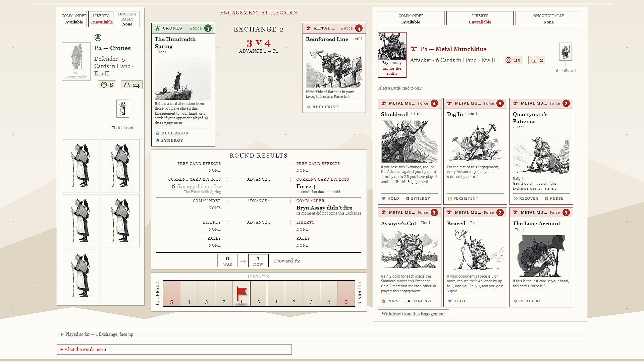The image size is (644, 362).
Task: Click the Hold shield icon on Shieldwall card
Action: coord(384,198)
